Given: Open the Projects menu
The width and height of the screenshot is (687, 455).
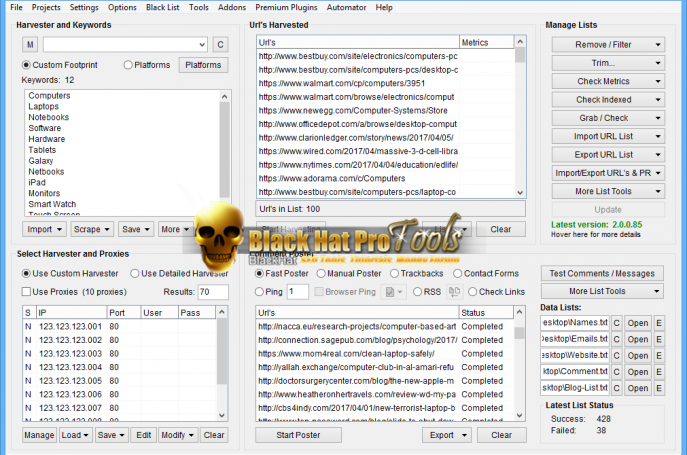Looking at the screenshot, I should coord(46,7).
